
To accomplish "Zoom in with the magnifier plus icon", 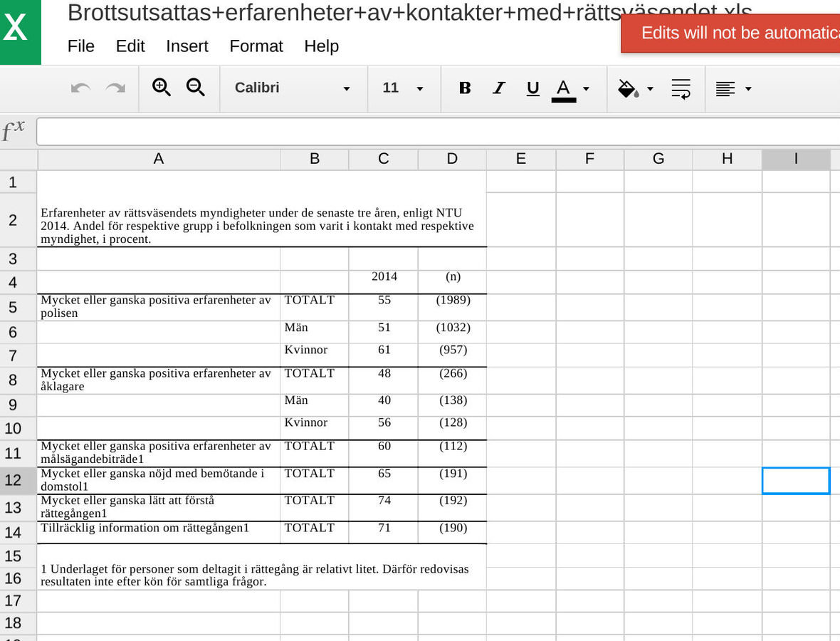I will (x=162, y=87).
